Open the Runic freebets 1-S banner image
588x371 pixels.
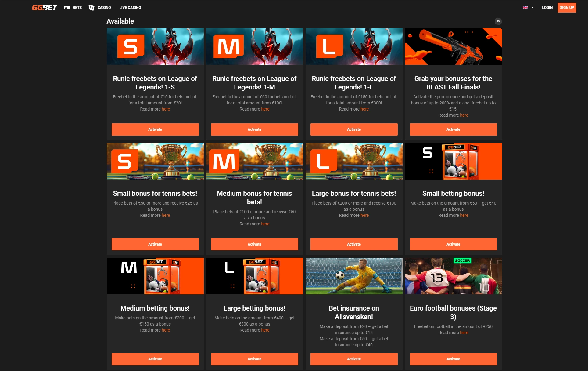tap(155, 46)
